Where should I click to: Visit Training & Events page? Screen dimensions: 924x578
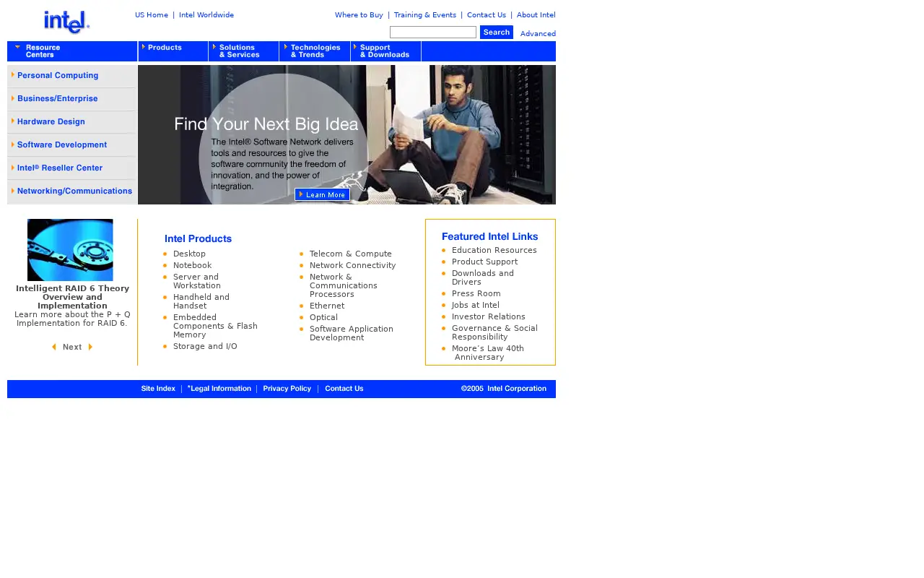pyautogui.click(x=425, y=15)
